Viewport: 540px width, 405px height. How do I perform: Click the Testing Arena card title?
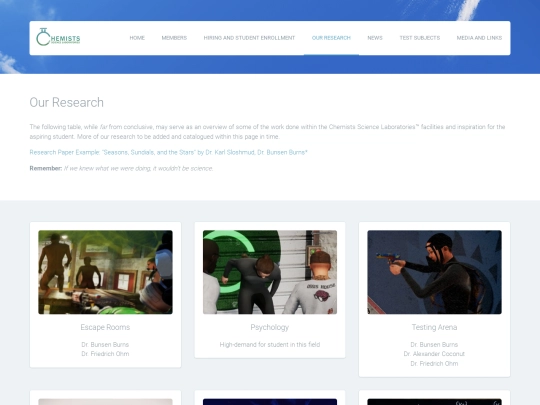click(x=435, y=327)
